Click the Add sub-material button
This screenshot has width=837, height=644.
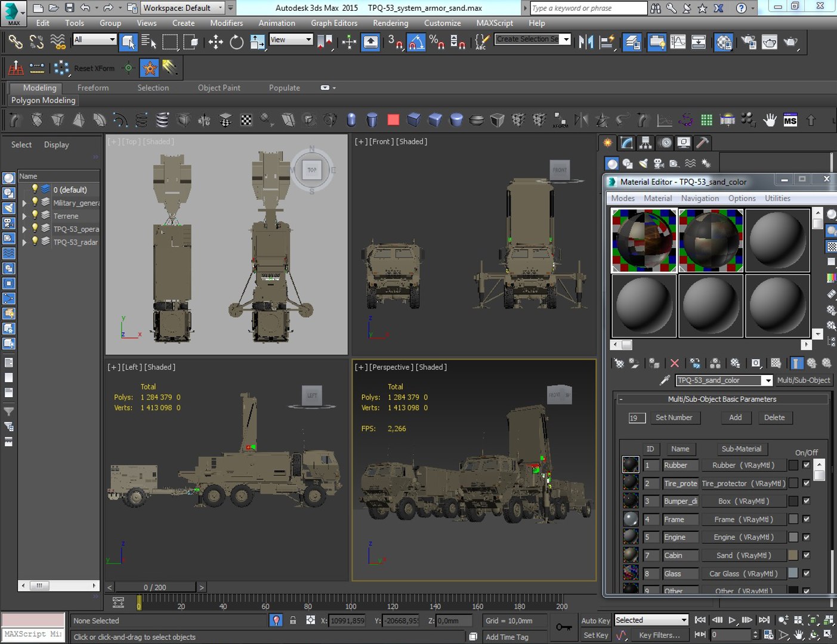coord(736,417)
